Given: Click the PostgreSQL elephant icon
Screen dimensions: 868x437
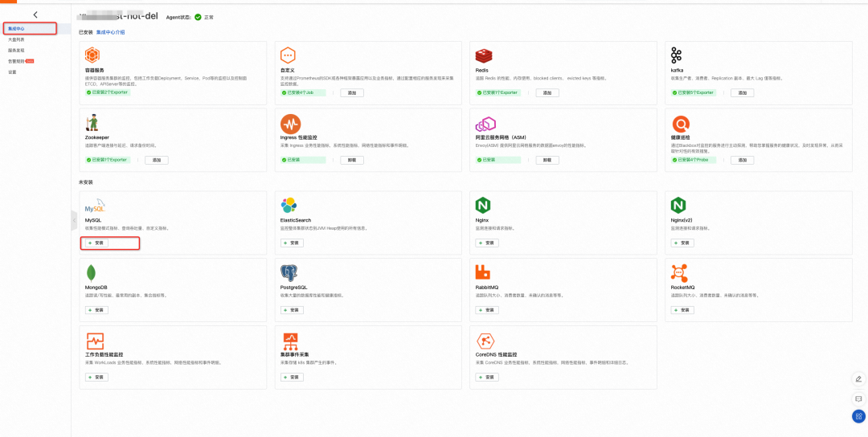Looking at the screenshot, I should [289, 273].
